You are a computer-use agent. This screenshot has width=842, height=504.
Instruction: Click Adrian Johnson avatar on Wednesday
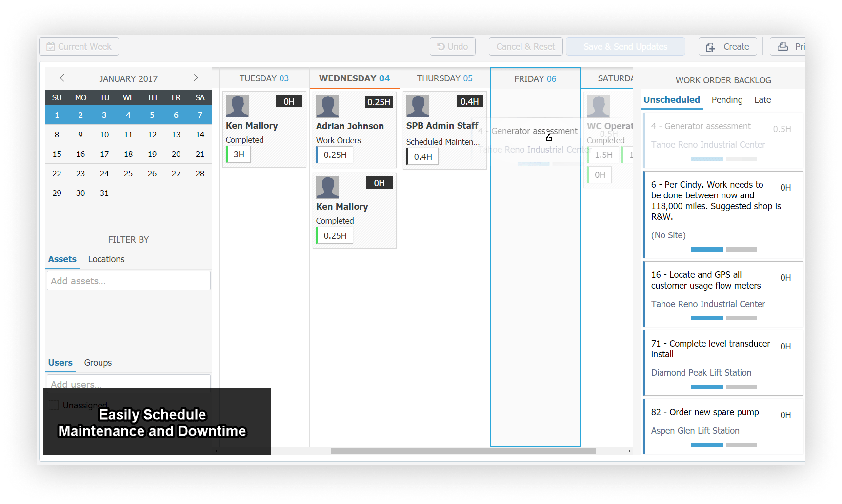coord(328,106)
